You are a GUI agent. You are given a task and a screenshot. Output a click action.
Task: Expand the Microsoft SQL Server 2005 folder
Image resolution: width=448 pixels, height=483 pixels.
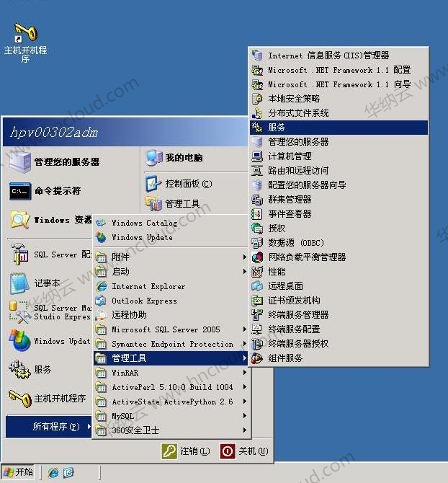point(171,329)
